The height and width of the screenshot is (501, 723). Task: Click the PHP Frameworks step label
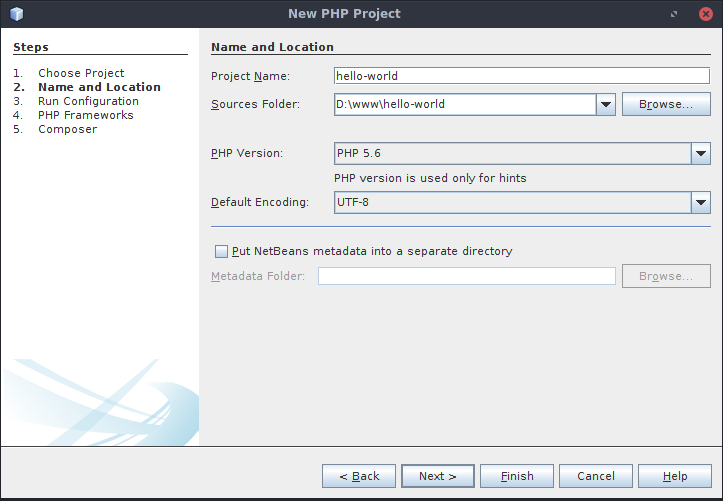click(86, 115)
